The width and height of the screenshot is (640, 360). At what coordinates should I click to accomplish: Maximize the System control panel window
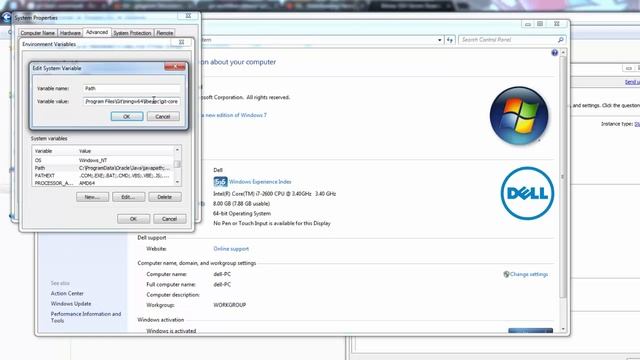tap(540, 24)
